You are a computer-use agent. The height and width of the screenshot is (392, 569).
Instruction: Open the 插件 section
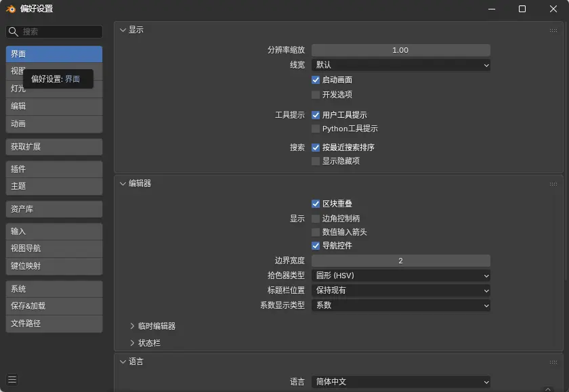coord(54,169)
